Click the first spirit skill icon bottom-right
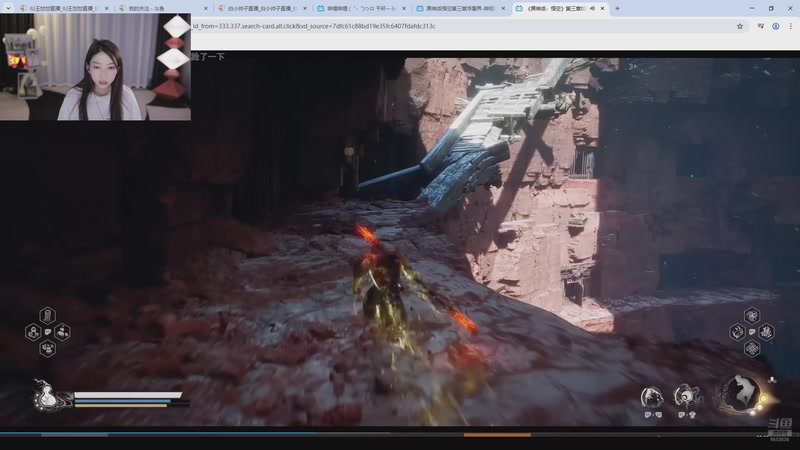Viewport: 800px width, 450px height. 652,397
